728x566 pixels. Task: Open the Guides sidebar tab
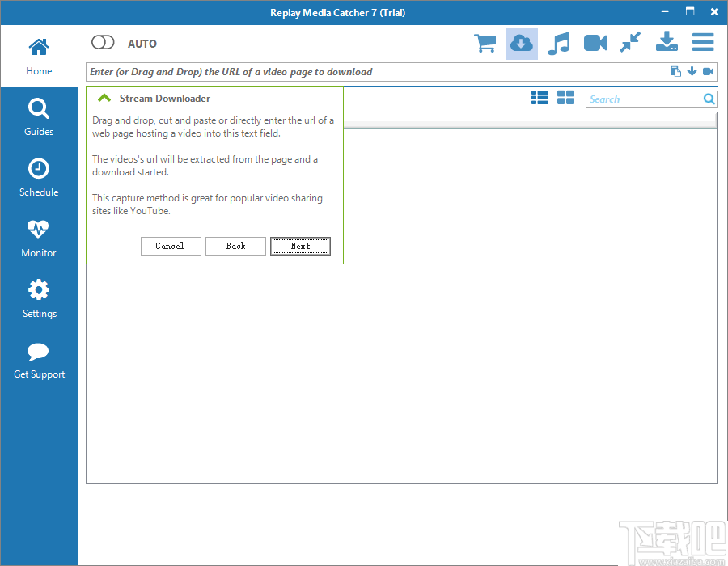click(39, 117)
